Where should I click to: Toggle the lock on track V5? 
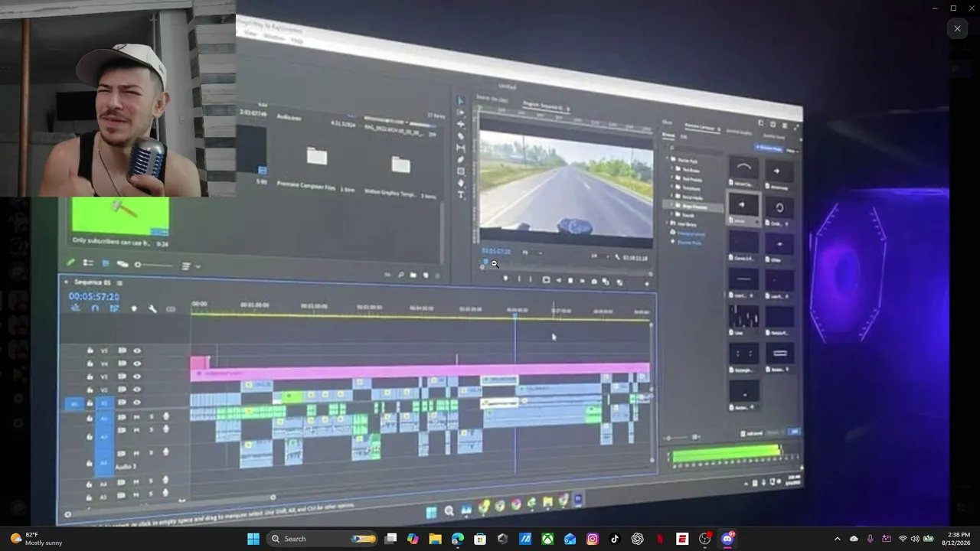pyautogui.click(x=90, y=350)
